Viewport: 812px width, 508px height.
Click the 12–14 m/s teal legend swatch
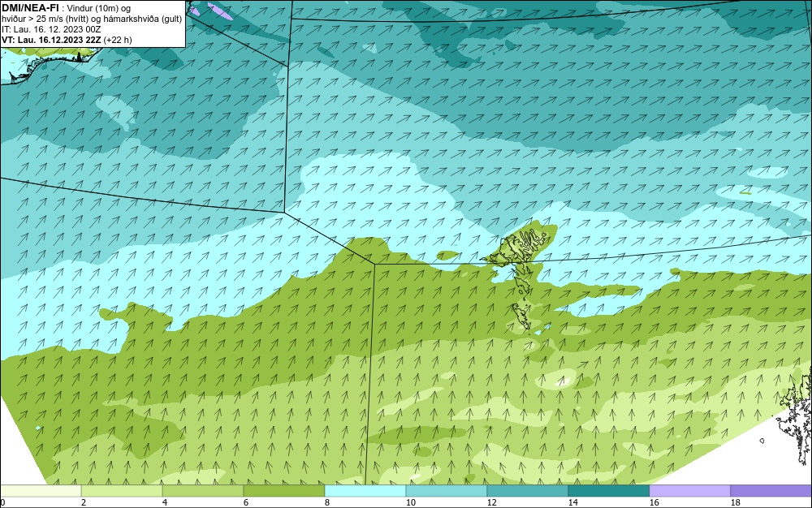pyautogui.click(x=527, y=491)
